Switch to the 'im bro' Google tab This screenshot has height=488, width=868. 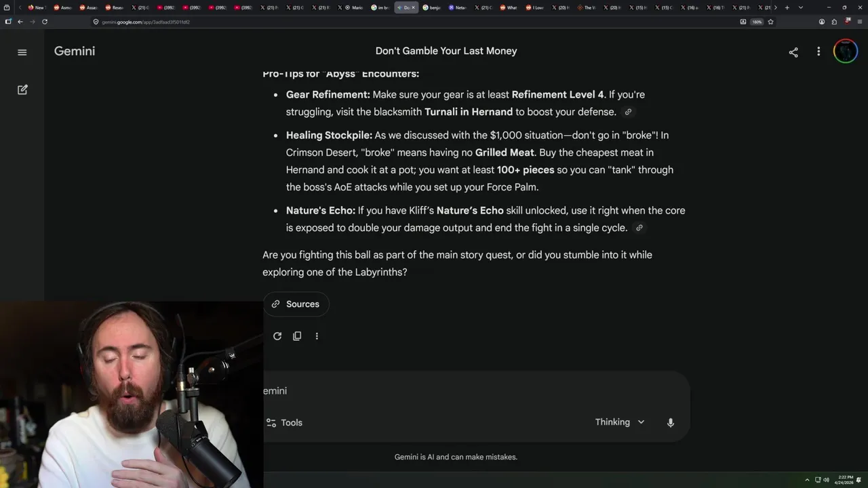(380, 7)
